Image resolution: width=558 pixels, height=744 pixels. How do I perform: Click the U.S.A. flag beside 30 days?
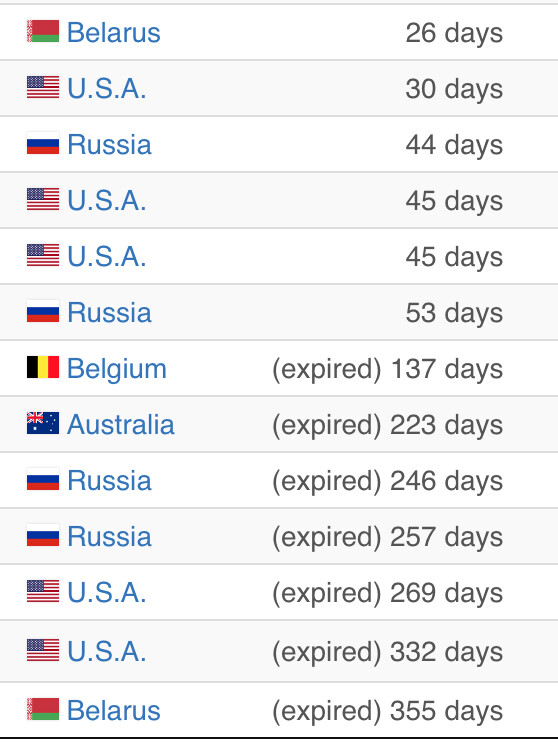tap(43, 87)
